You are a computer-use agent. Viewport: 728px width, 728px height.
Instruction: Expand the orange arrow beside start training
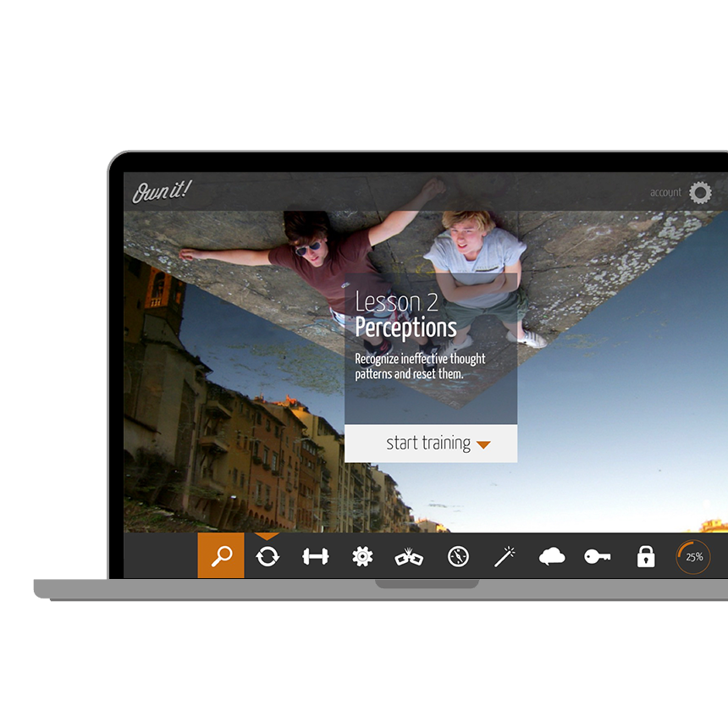coord(483,444)
